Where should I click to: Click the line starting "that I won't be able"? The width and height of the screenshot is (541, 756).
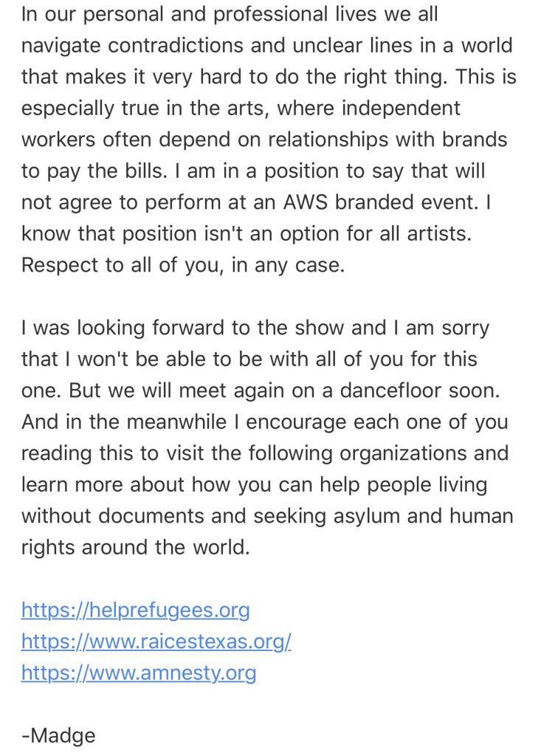[x=249, y=360]
